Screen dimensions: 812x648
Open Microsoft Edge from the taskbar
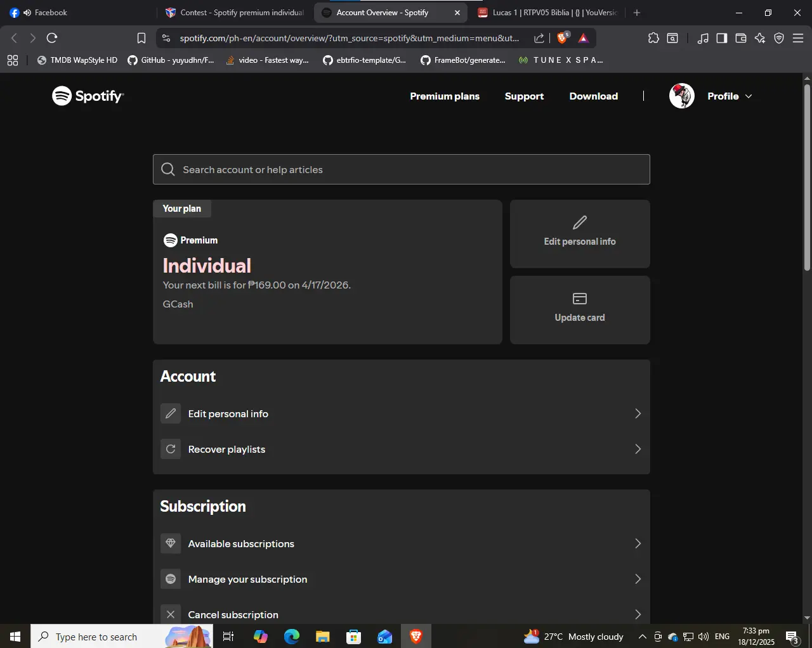(292, 637)
